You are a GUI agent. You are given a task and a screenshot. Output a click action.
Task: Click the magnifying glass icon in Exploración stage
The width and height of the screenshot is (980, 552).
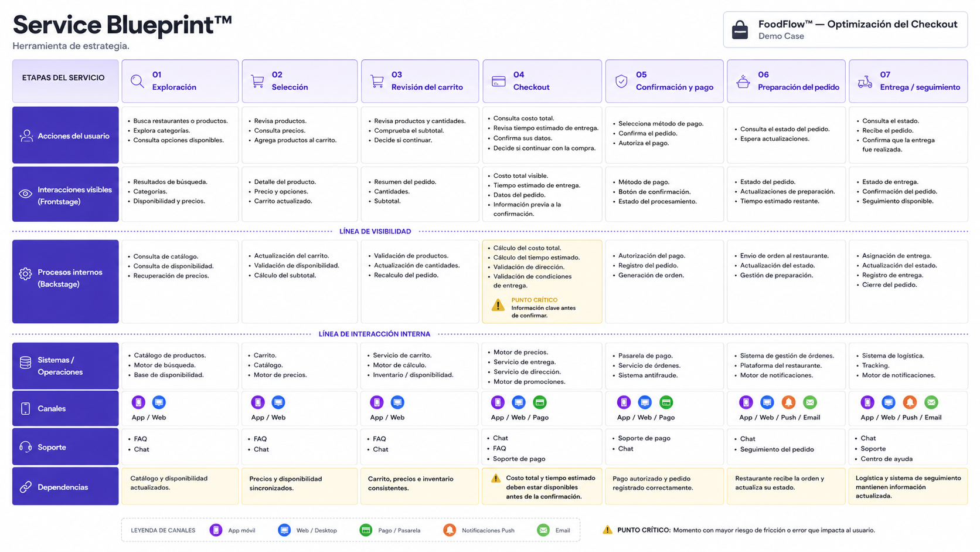(137, 82)
